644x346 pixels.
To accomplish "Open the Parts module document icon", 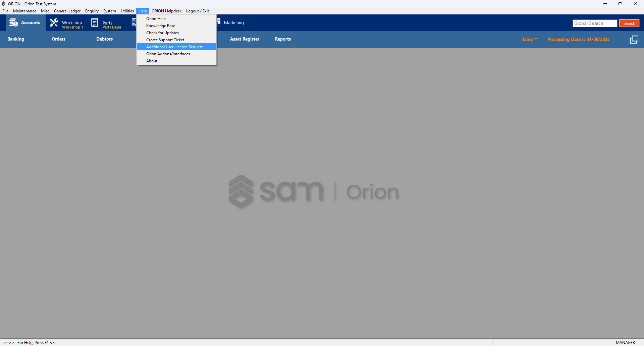I will 95,22.
